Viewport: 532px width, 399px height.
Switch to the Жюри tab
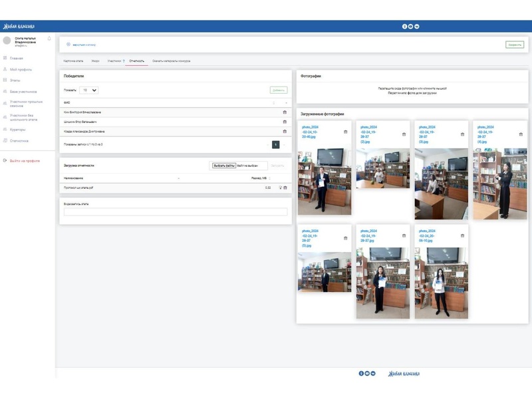click(x=95, y=61)
